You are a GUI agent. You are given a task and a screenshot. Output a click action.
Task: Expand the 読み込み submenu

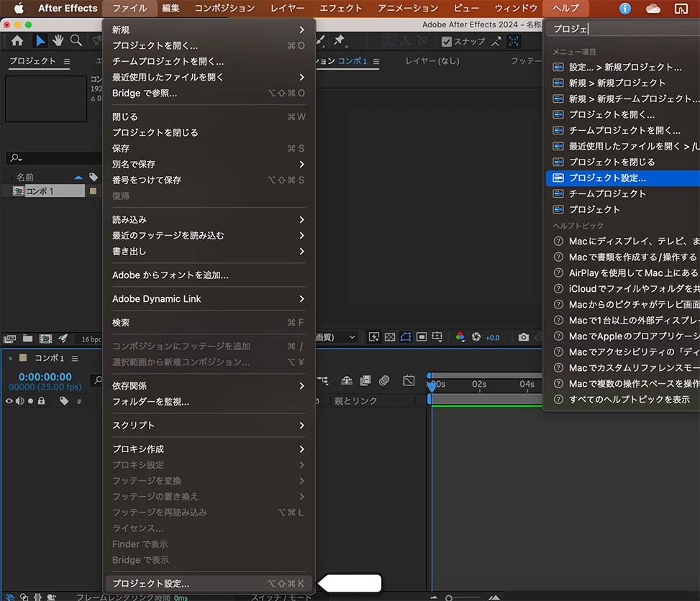(209, 219)
